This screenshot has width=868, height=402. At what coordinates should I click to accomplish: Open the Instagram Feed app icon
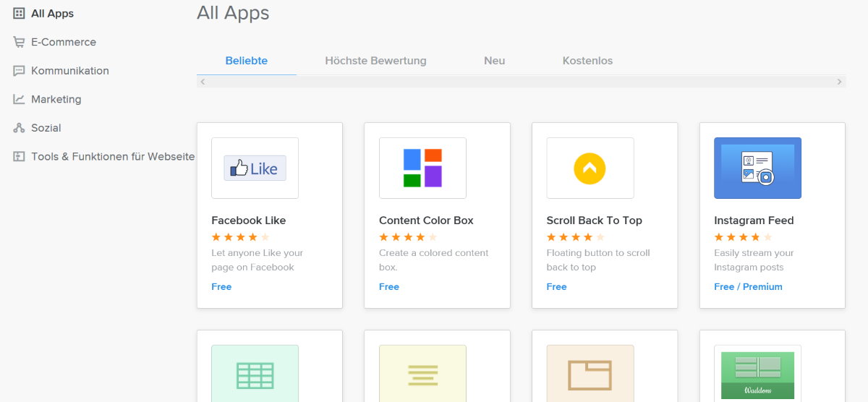point(757,168)
